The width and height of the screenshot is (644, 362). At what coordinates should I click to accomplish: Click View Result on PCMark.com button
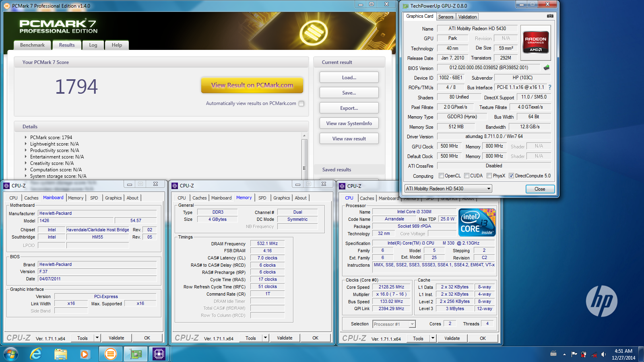252,85
